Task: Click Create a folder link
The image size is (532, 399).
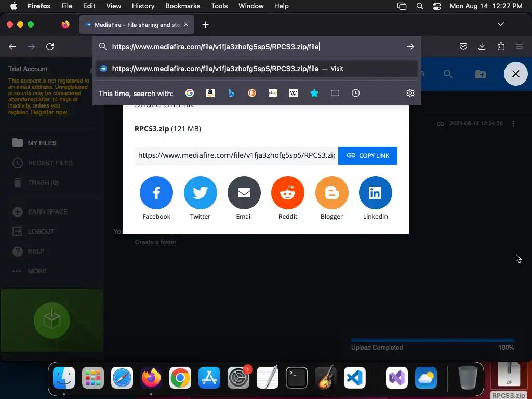Action: (155, 242)
